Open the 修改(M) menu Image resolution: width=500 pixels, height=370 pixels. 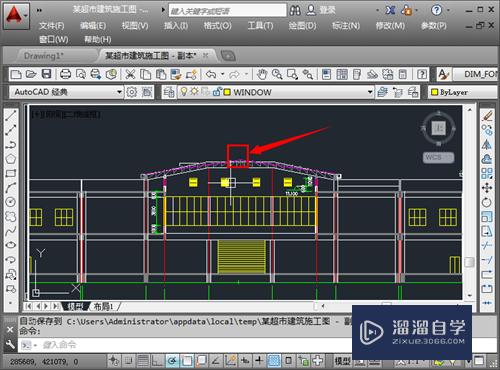[390, 26]
